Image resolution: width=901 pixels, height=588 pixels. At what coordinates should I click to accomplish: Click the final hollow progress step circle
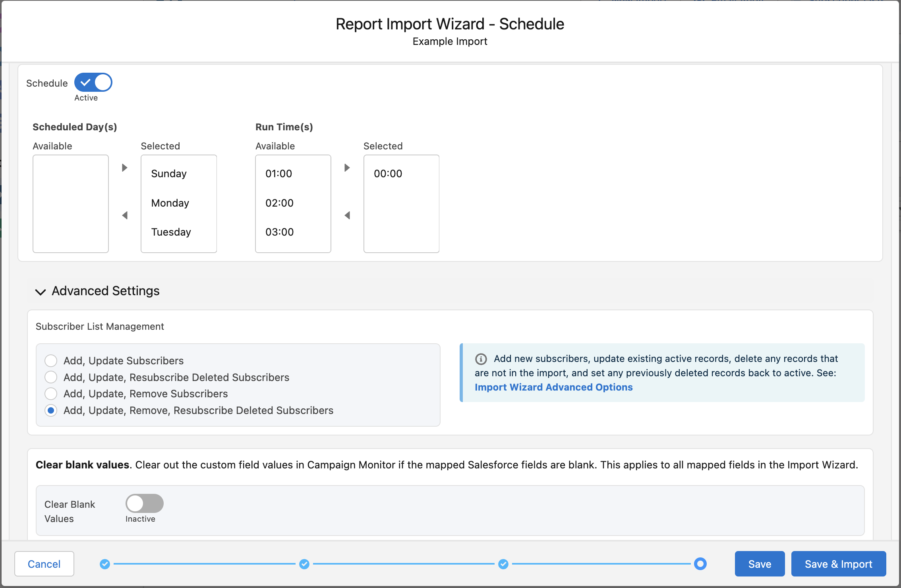700,564
